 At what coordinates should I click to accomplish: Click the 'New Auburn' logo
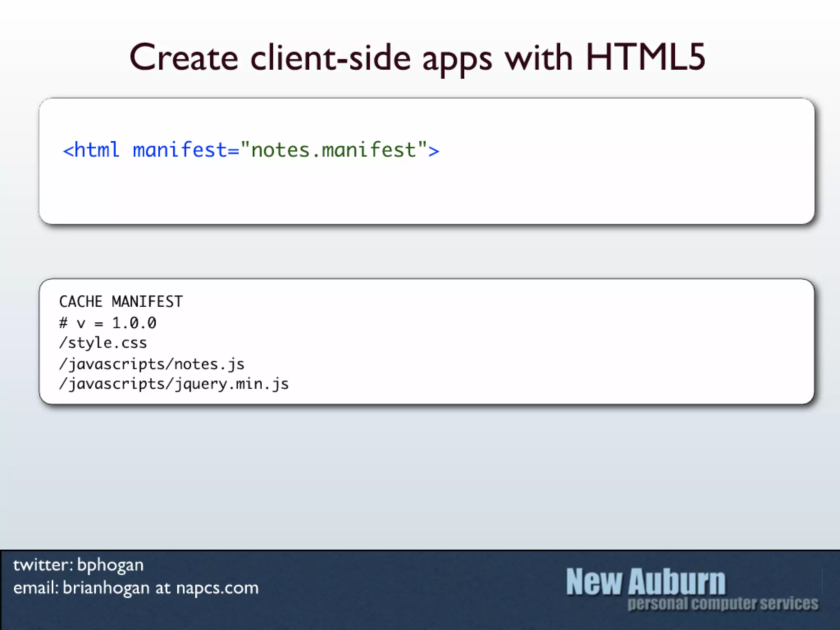tap(646, 581)
